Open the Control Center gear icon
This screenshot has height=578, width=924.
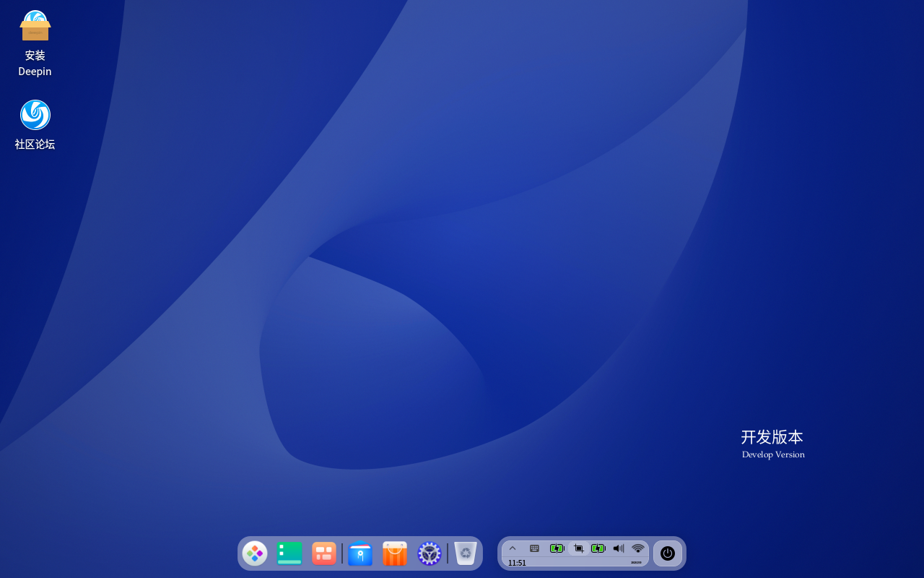pyautogui.click(x=430, y=553)
